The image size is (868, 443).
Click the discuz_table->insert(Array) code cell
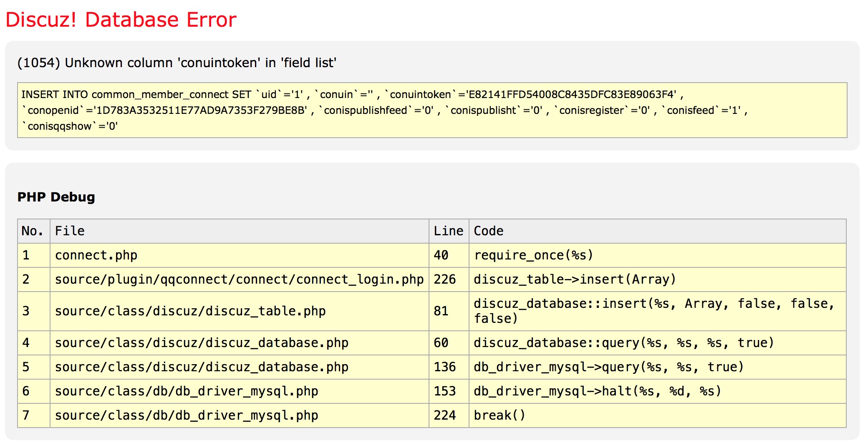[575, 279]
